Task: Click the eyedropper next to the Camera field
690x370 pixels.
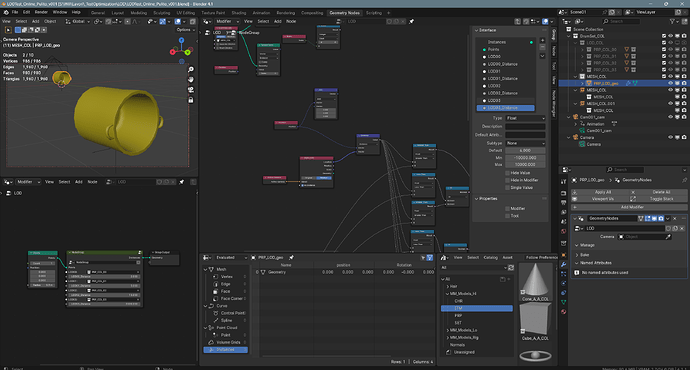Action: click(668, 237)
